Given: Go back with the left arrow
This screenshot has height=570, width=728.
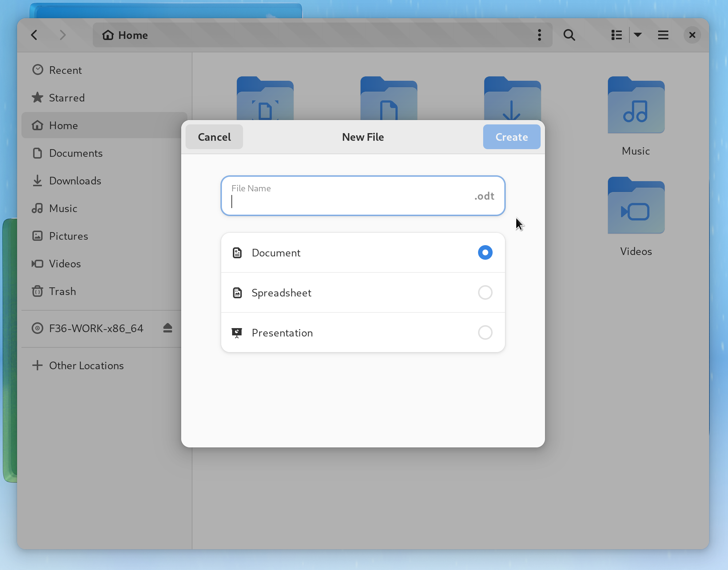Looking at the screenshot, I should click(35, 35).
